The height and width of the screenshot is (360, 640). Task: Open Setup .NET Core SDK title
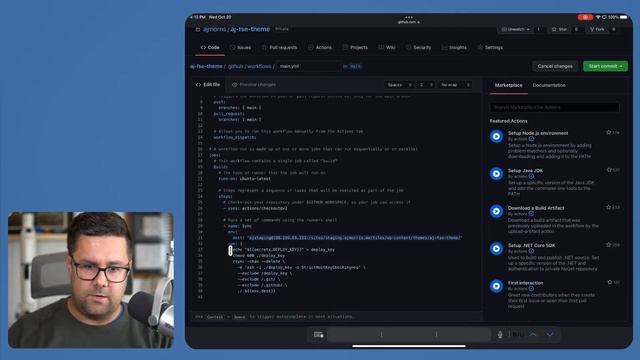531,246
